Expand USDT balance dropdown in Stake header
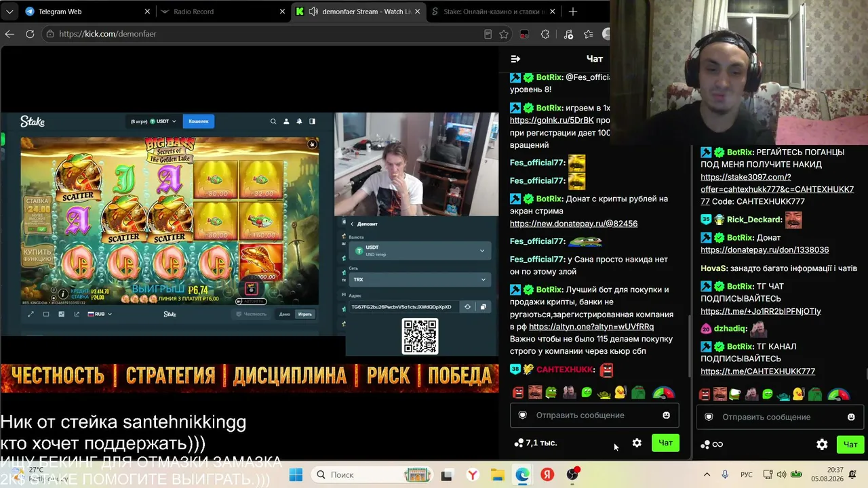The width and height of the screenshot is (868, 488). [153, 121]
